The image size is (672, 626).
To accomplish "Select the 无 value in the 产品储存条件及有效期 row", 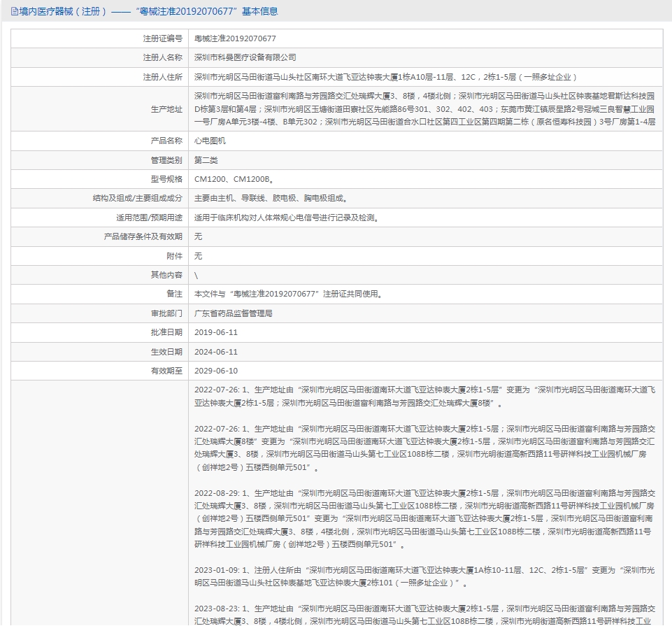I will click(x=198, y=236).
